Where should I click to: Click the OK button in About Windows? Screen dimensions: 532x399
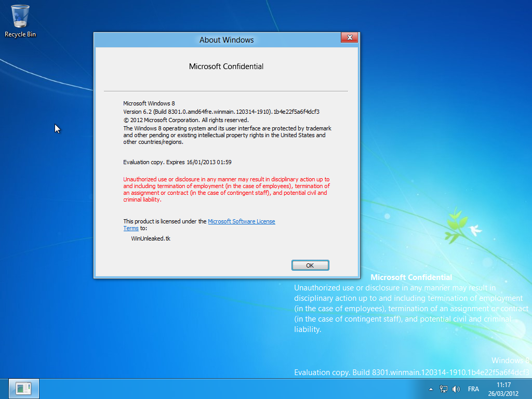click(310, 265)
